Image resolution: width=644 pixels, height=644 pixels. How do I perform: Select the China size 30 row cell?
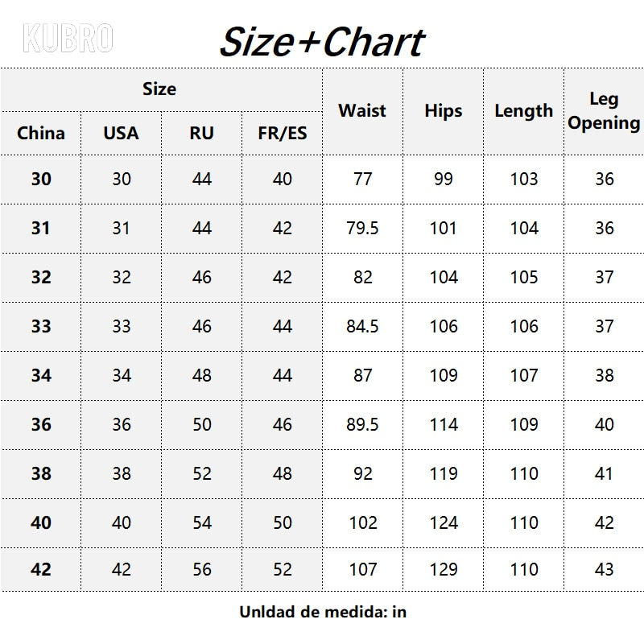41,180
